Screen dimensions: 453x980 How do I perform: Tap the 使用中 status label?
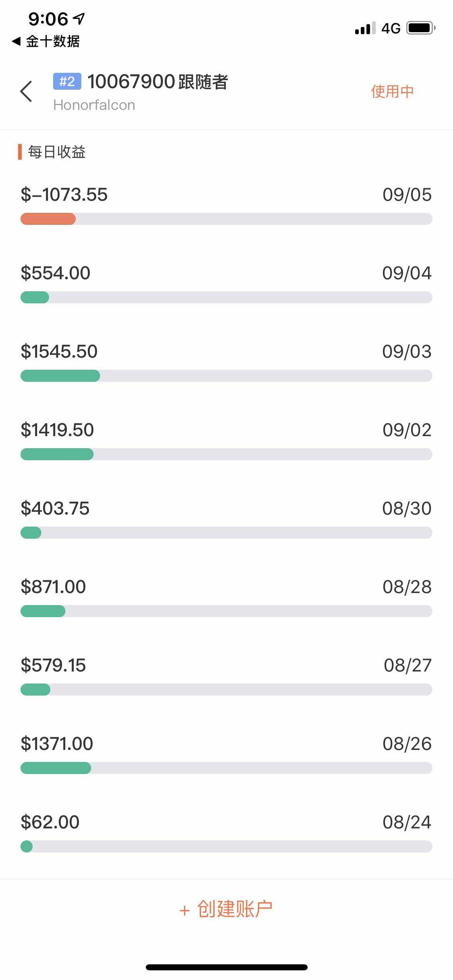coord(392,91)
